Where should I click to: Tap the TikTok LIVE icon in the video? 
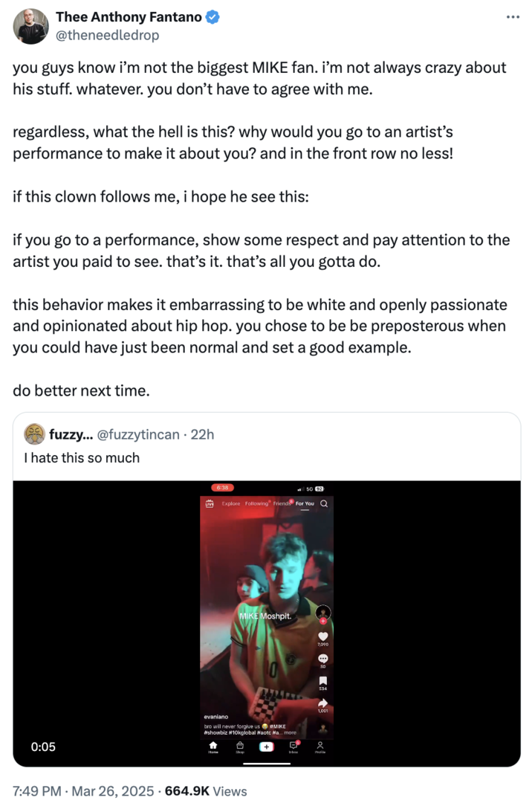(210, 503)
